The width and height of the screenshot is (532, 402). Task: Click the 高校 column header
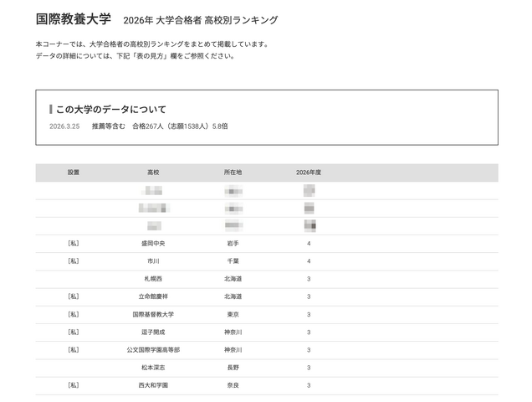(x=153, y=173)
